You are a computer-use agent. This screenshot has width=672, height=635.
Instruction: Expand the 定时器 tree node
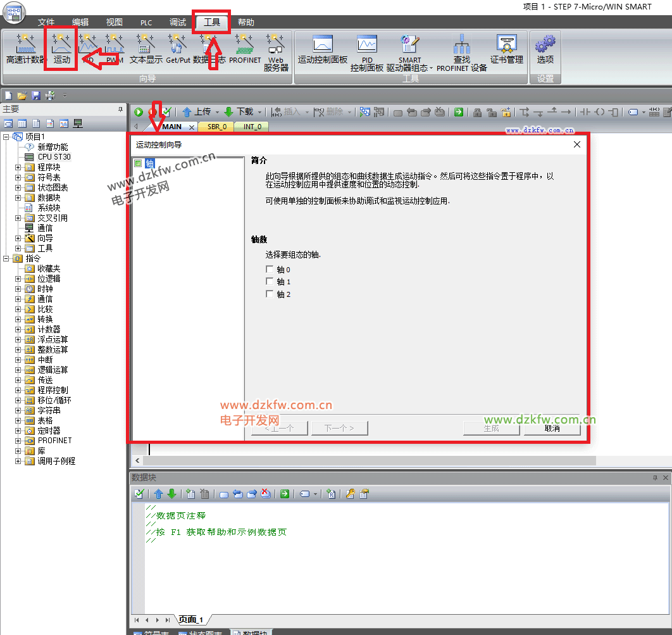tap(18, 431)
